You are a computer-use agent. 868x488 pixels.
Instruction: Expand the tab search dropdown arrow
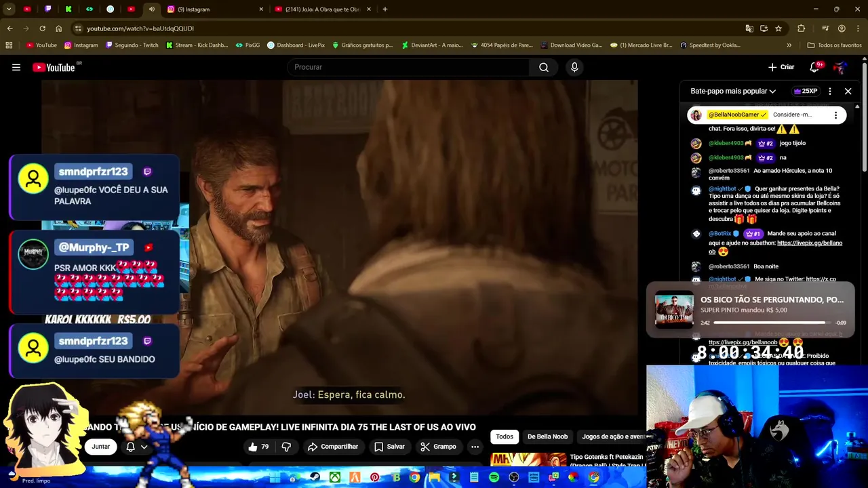(x=9, y=9)
